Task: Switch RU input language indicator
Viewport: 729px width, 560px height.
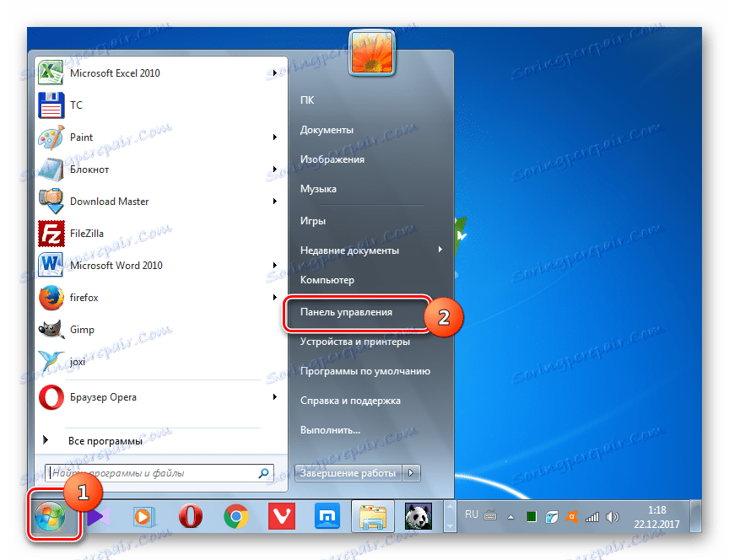Action: pyautogui.click(x=472, y=514)
